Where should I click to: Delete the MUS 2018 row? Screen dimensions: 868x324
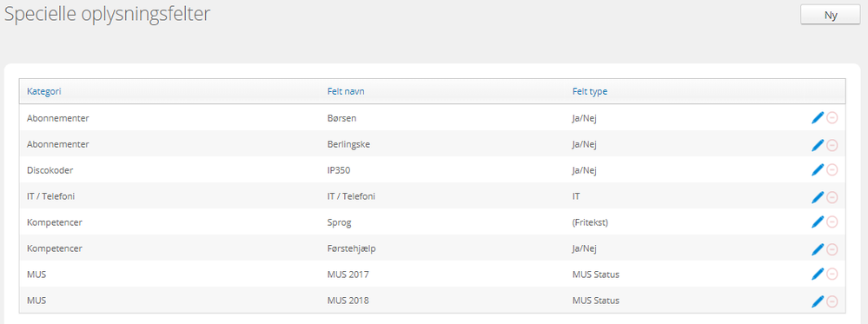[832, 301]
